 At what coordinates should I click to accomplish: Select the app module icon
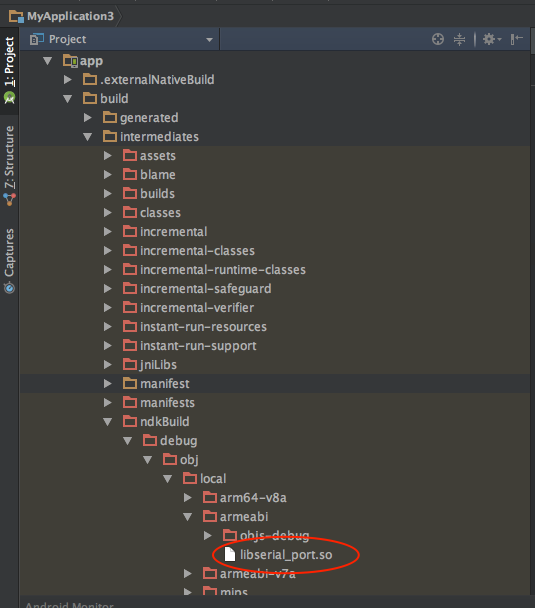(71, 61)
